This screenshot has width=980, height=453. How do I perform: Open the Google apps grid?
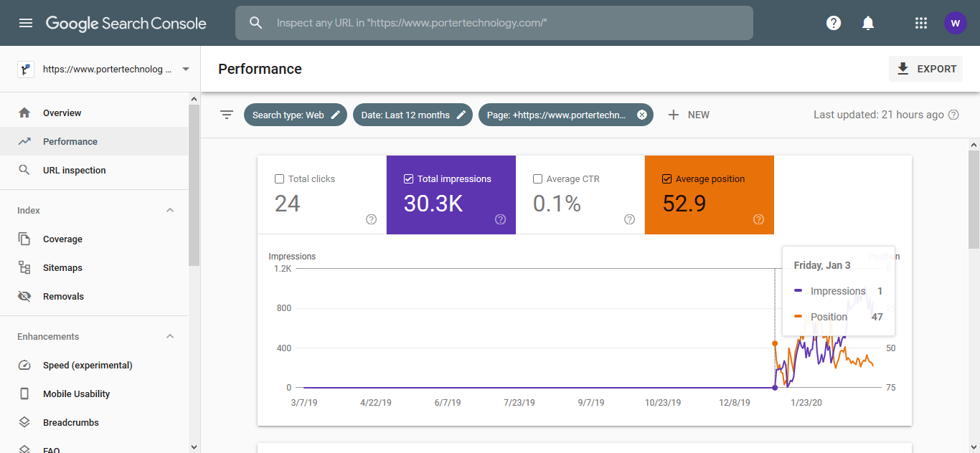pos(921,23)
